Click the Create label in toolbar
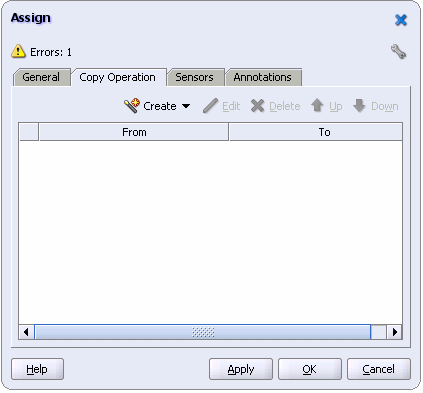Screen dimensions: 423x393 (160, 106)
